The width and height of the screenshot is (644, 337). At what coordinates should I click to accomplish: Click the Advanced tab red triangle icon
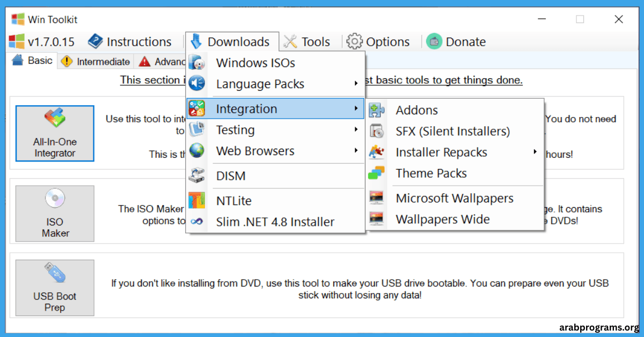(x=144, y=61)
